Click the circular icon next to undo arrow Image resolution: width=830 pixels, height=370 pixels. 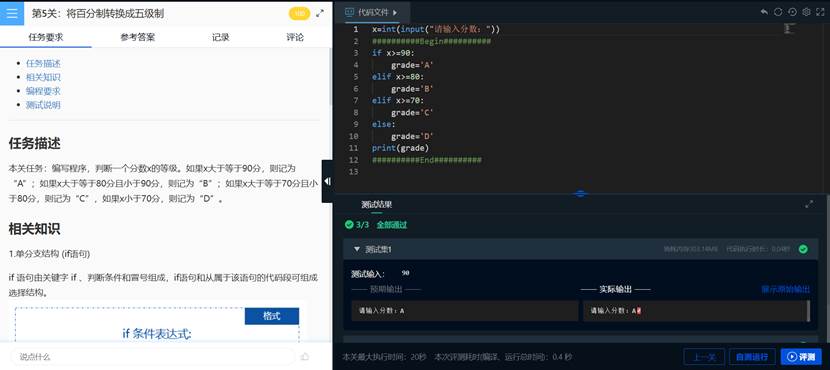tap(778, 12)
